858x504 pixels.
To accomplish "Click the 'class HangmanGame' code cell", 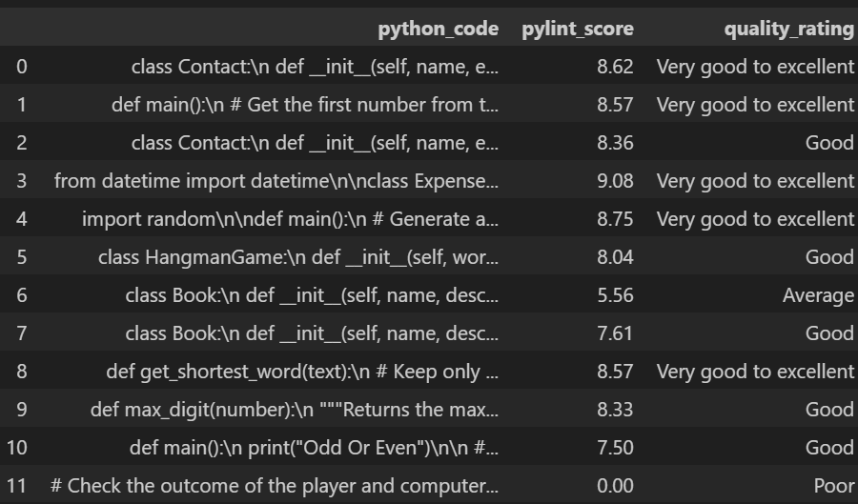I will click(298, 257).
